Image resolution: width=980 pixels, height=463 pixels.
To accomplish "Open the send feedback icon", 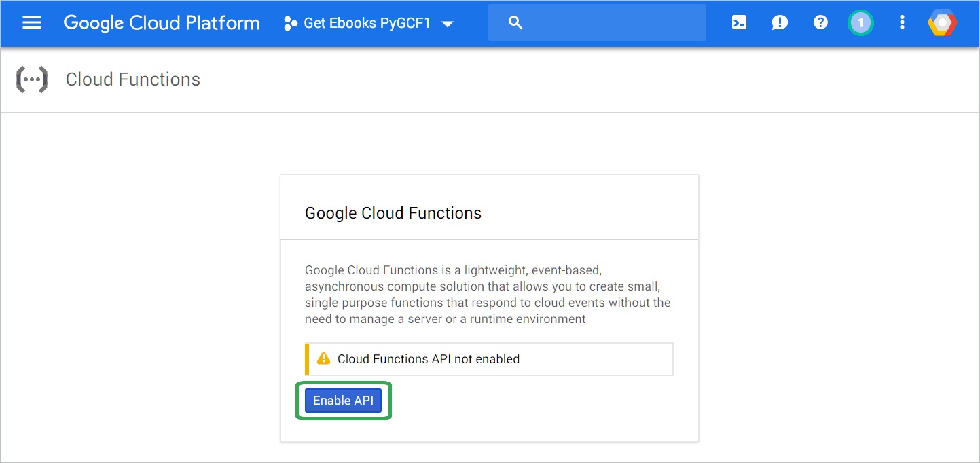I will [780, 23].
